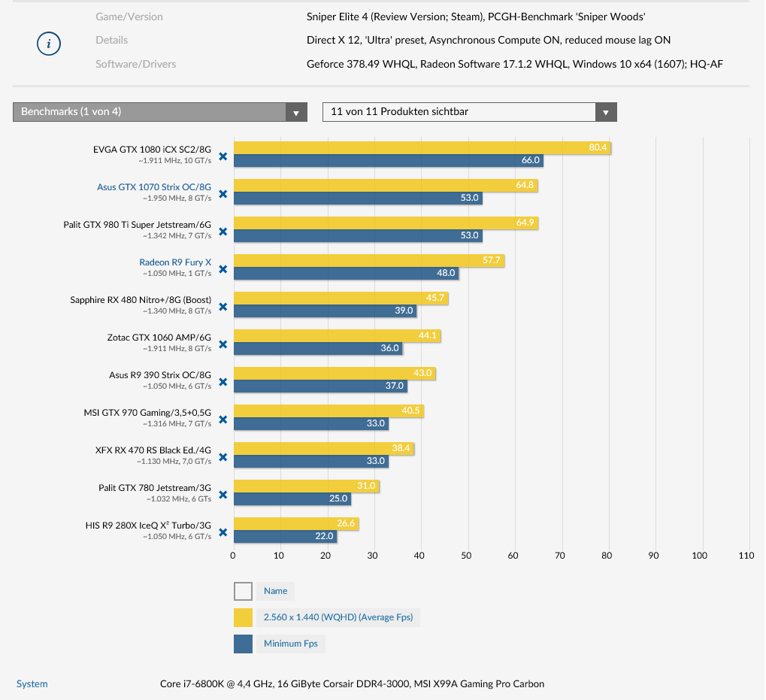Image resolution: width=766 pixels, height=700 pixels.
Task: Click Core i7-6800K system specification text
Action: 353,684
